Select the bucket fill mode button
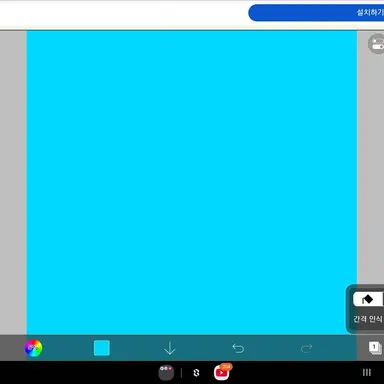The width and height of the screenshot is (384, 384). point(368,299)
